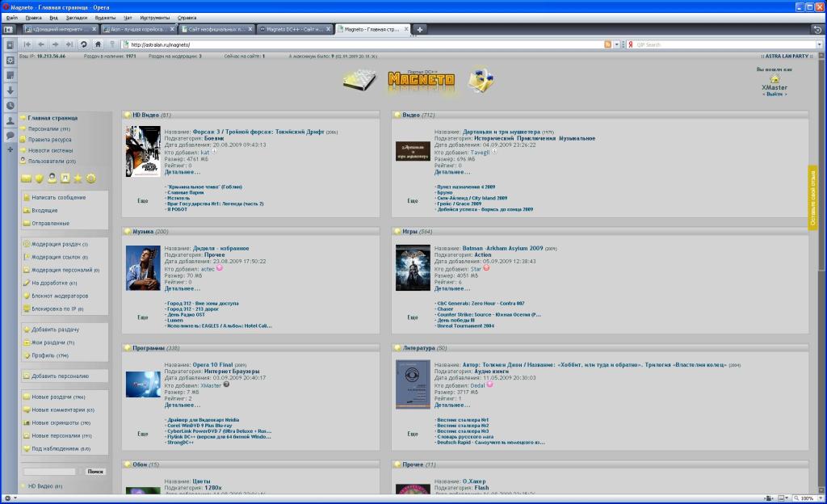Open the closed tabs trash icon
Screen dimensions: 827x504
click(x=817, y=30)
